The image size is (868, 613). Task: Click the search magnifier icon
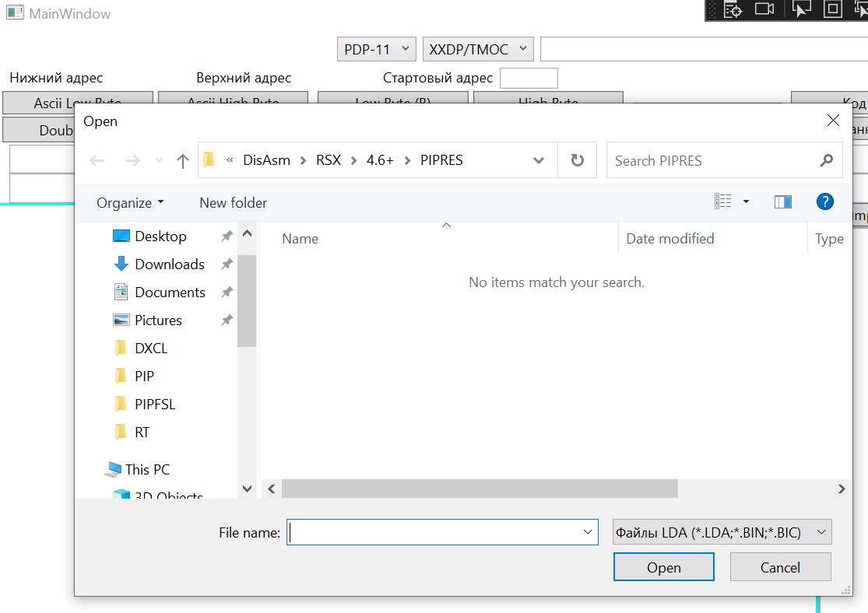click(826, 160)
